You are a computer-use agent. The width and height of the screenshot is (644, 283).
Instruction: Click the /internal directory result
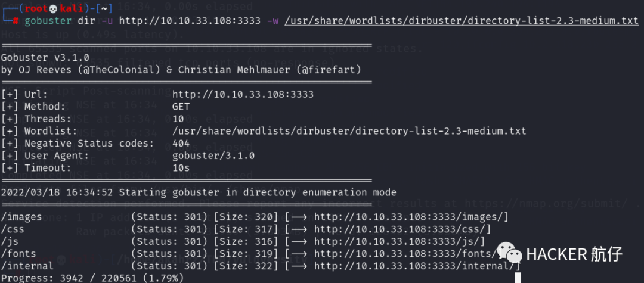point(27,266)
